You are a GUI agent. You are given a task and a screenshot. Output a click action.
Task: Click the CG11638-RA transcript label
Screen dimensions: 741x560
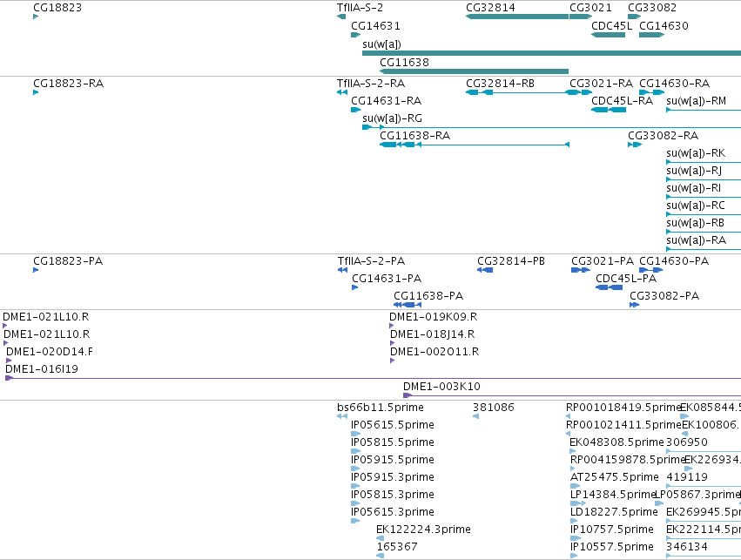click(415, 136)
